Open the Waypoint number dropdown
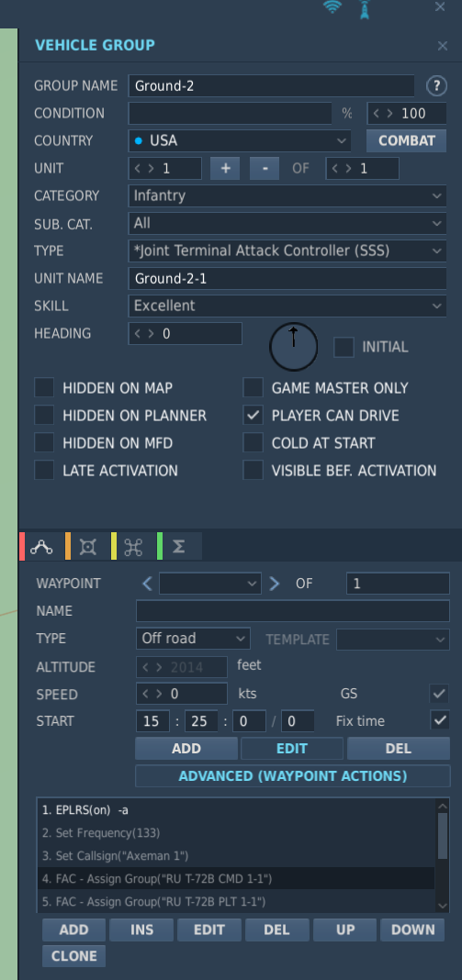This screenshot has width=462, height=980. pos(210,584)
